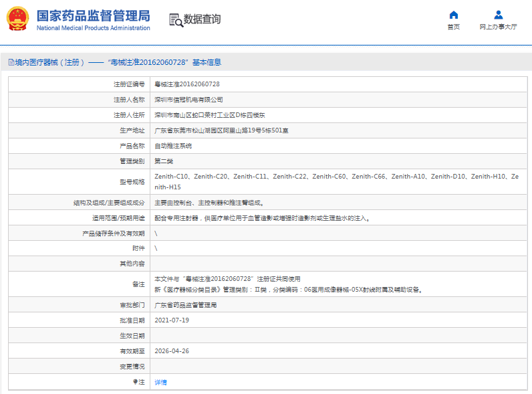532x394 pixels.
Task: Click registration number 粤械注准20162060728 cell
Action: pyautogui.click(x=186, y=84)
